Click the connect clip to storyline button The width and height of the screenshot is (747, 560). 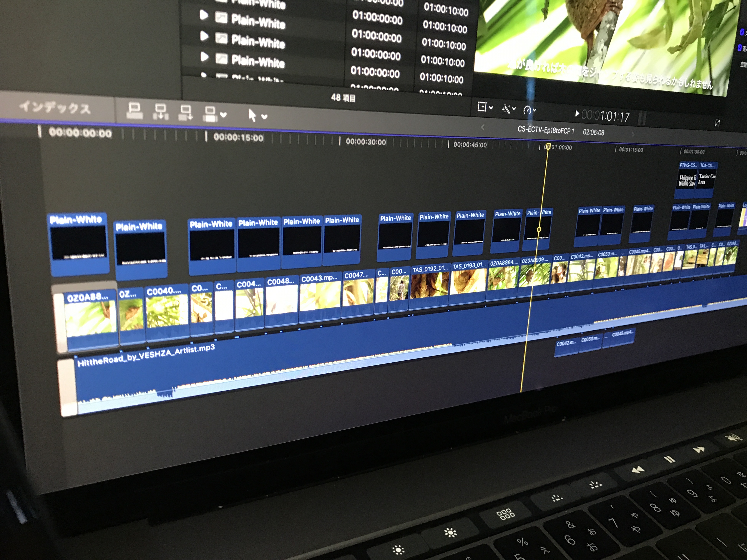pyautogui.click(x=134, y=111)
